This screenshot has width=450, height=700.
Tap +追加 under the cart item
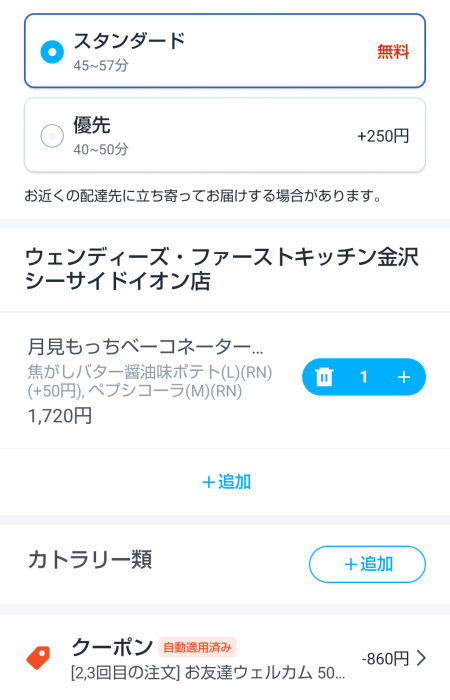226,482
